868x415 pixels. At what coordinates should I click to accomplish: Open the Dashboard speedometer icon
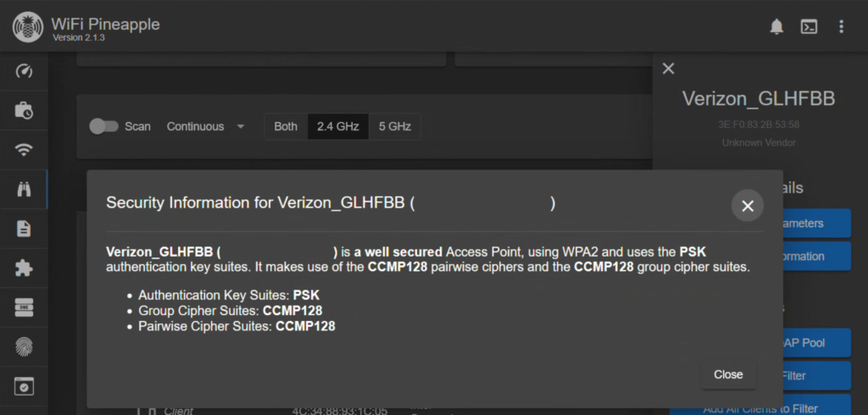[x=24, y=71]
